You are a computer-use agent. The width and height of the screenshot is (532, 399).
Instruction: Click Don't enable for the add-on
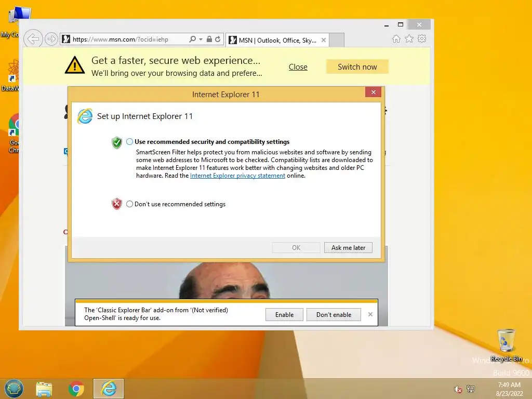[x=334, y=314]
